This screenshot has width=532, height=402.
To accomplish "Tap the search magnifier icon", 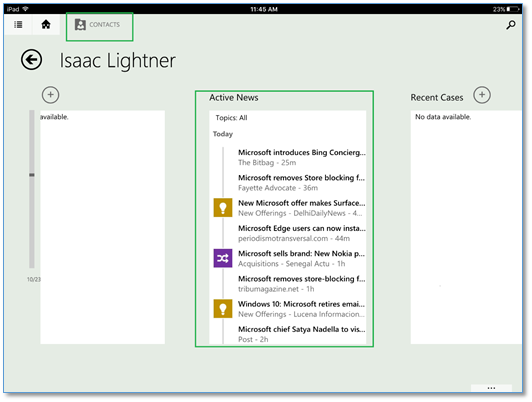I will pyautogui.click(x=511, y=25).
